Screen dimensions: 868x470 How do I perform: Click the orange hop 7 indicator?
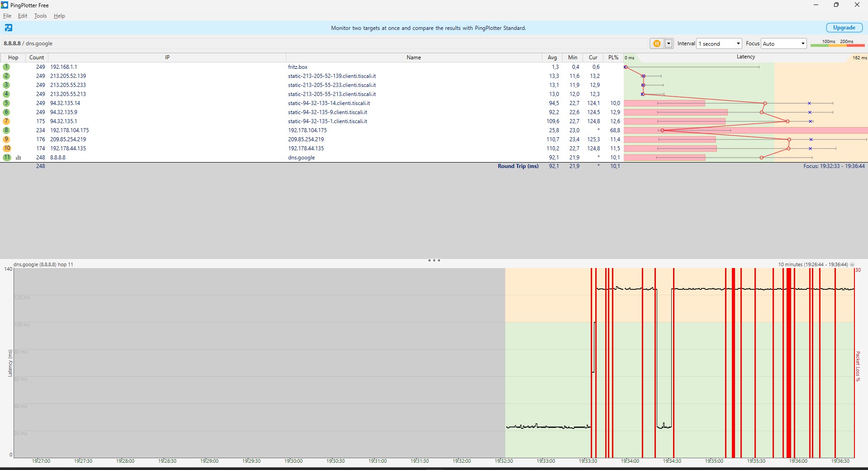click(x=6, y=121)
